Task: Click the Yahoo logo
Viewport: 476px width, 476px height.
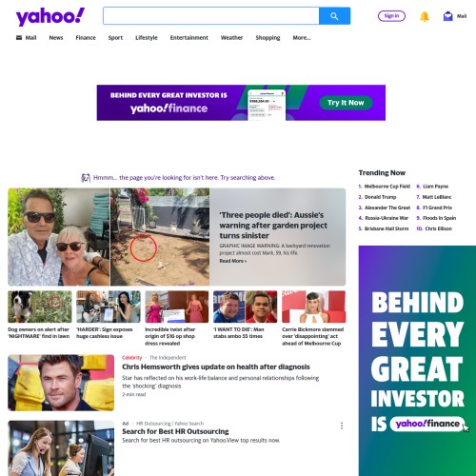Action: coord(50,16)
